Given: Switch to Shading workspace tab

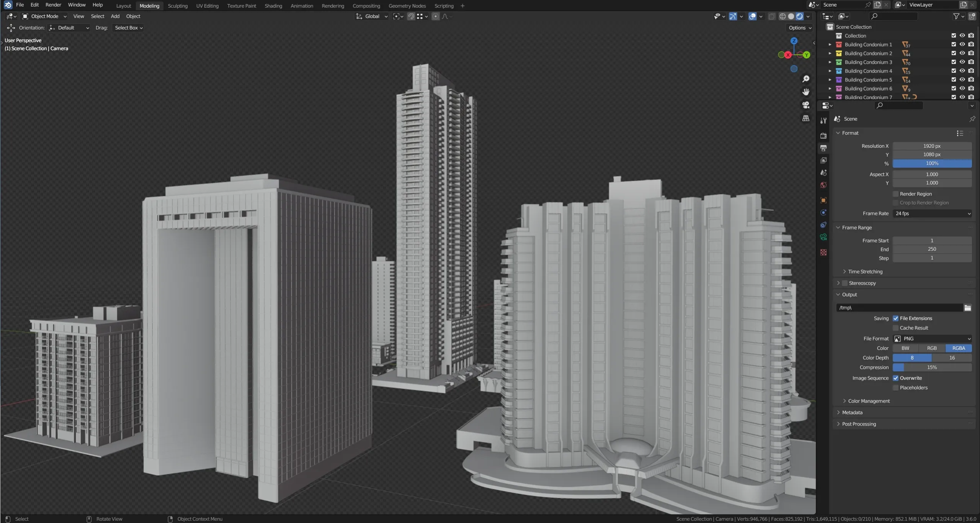Looking at the screenshot, I should tap(273, 6).
